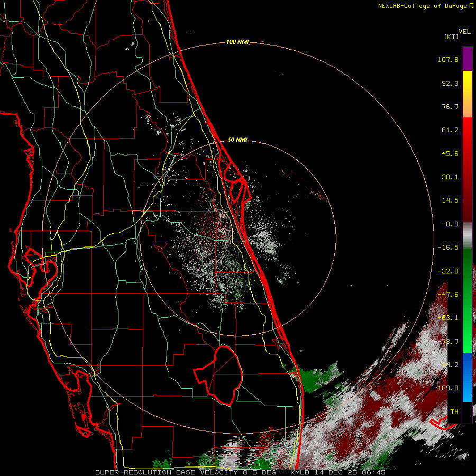The height and width of the screenshot is (476, 476).
Task: Select the -32.0 value on the velocity scale
Action: click(x=448, y=271)
